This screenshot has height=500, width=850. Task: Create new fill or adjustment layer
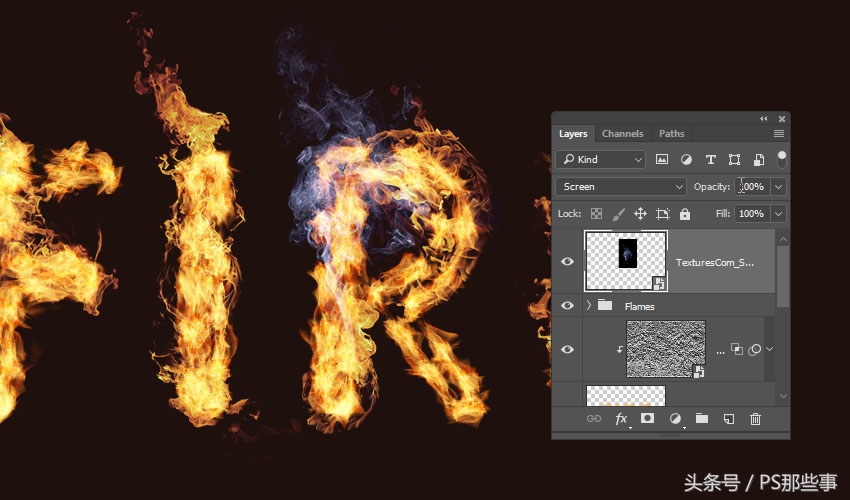pos(675,419)
